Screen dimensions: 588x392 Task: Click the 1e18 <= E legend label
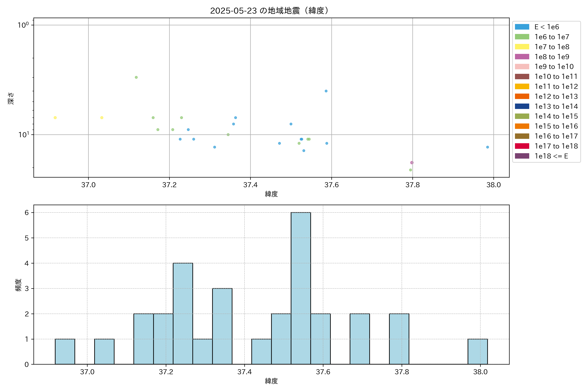pos(551,156)
